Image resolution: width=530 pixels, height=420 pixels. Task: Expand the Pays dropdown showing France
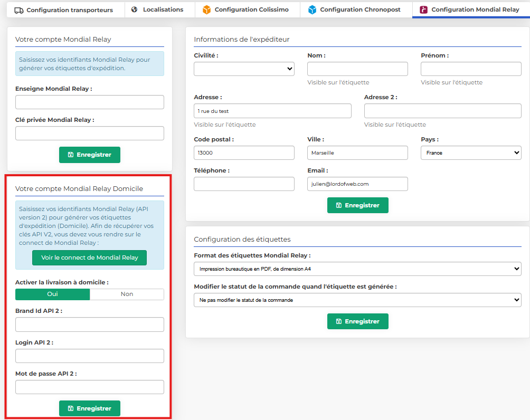tap(470, 152)
